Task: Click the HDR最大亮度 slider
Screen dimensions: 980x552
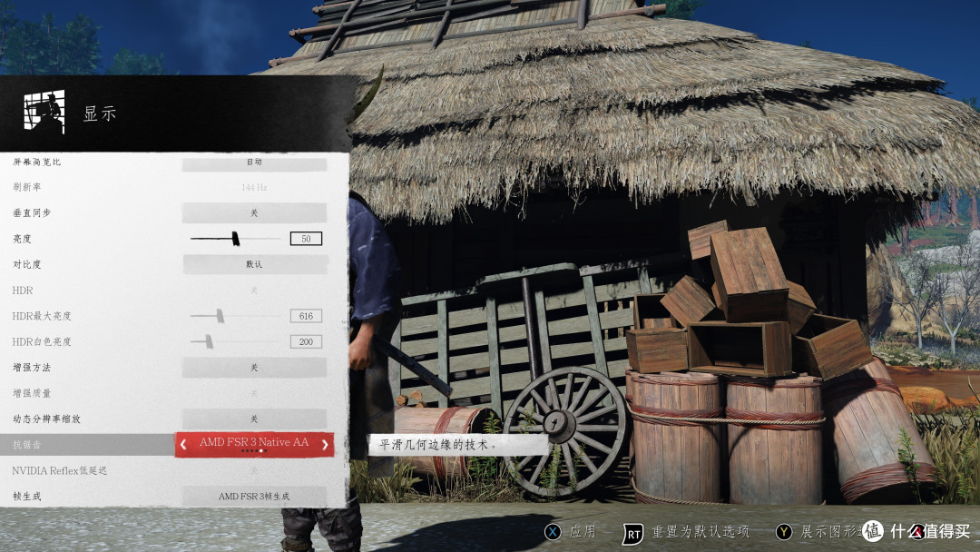Action: 235,316
